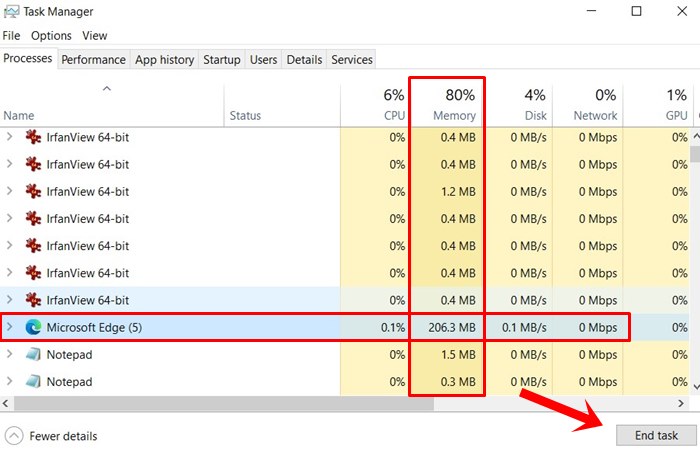This screenshot has width=700, height=458.
Task: Click the 0.1 MB/s disk value
Action: 524,327
